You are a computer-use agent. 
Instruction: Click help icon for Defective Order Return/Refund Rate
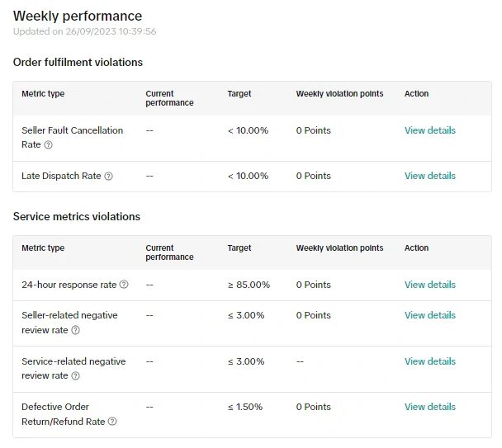click(x=112, y=422)
